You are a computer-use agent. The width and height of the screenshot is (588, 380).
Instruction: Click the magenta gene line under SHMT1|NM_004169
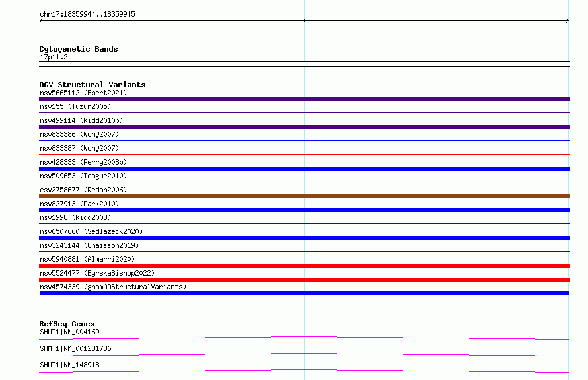(x=304, y=337)
